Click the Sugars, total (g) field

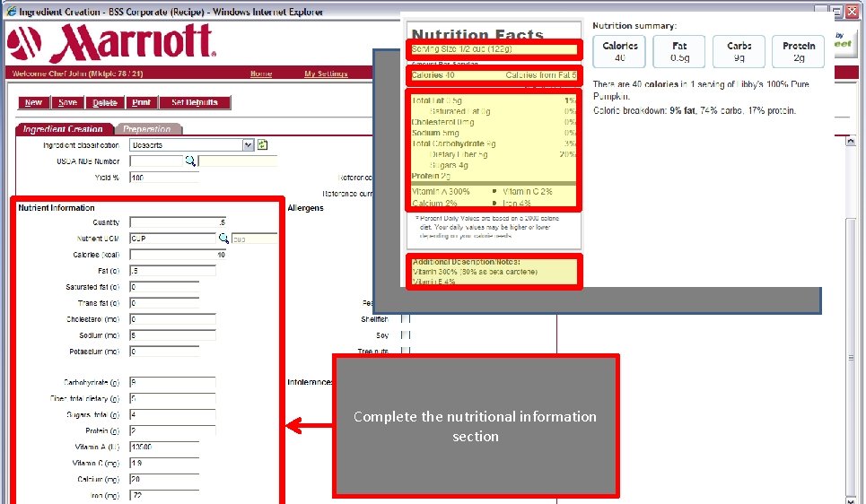click(x=173, y=414)
